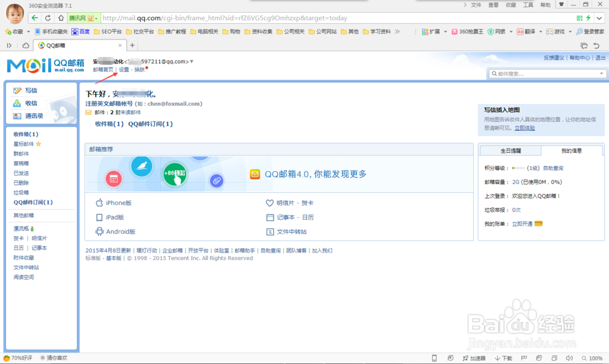Click the magnifier icon in mail search

pos(494,73)
